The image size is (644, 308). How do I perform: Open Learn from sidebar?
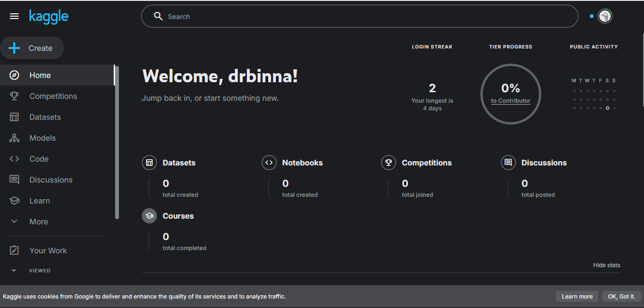[x=57, y=201]
